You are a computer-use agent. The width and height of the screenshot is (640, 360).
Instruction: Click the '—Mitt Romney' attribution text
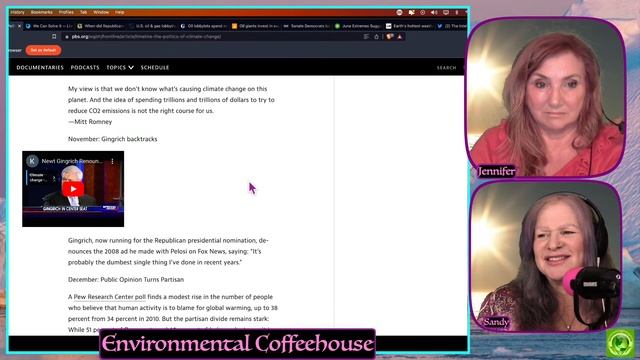90,122
